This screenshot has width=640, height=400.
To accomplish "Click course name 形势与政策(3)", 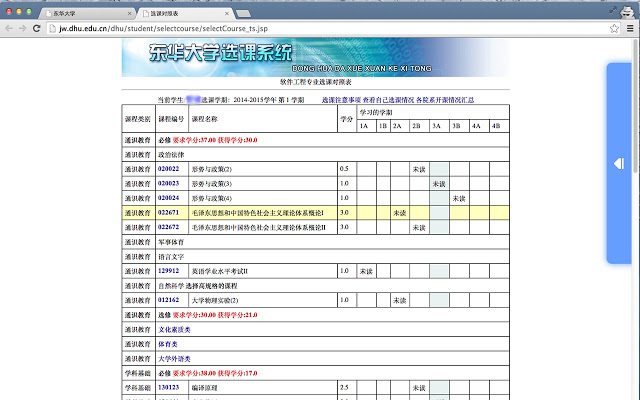I will pyautogui.click(x=212, y=184).
